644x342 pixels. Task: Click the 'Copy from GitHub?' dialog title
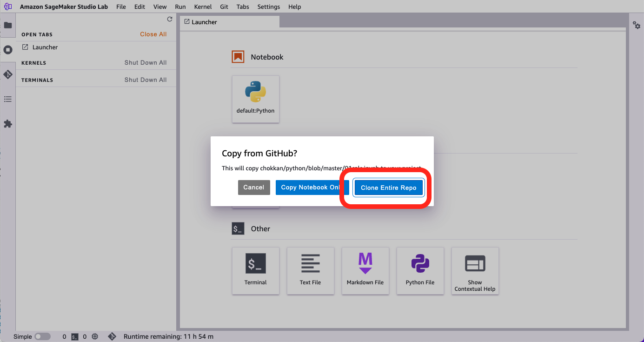[x=259, y=154]
